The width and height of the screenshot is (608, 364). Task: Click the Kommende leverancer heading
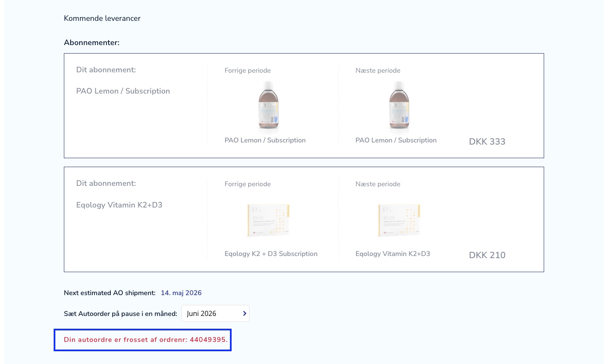point(102,18)
